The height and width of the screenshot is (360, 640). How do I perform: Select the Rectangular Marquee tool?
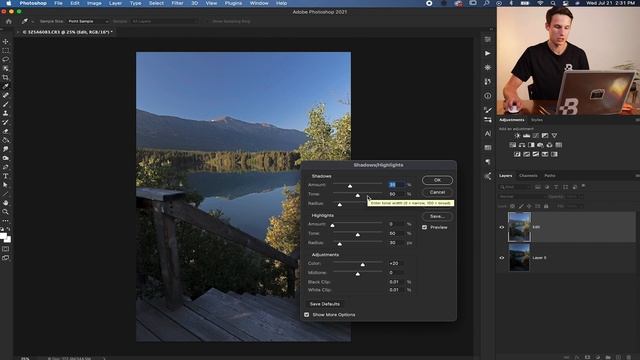coord(5,51)
